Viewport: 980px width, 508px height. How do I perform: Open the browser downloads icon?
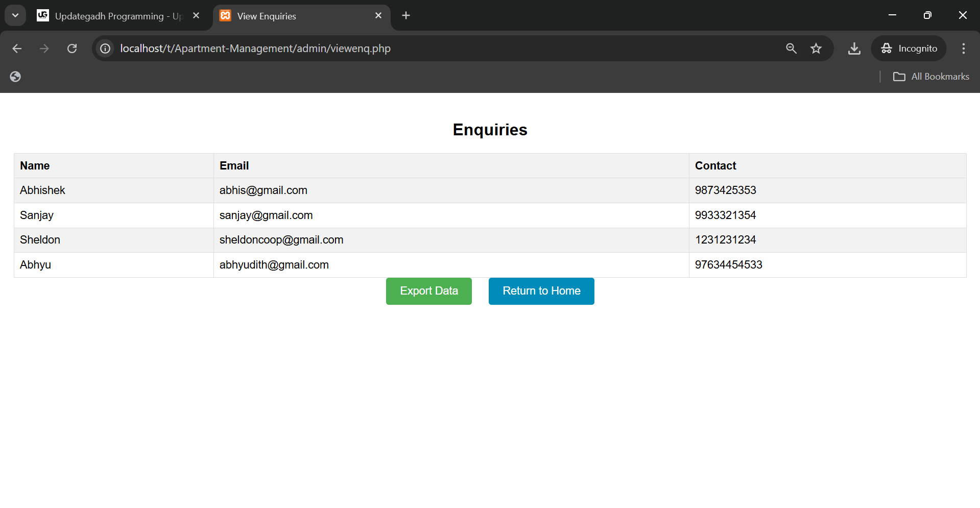(x=854, y=49)
